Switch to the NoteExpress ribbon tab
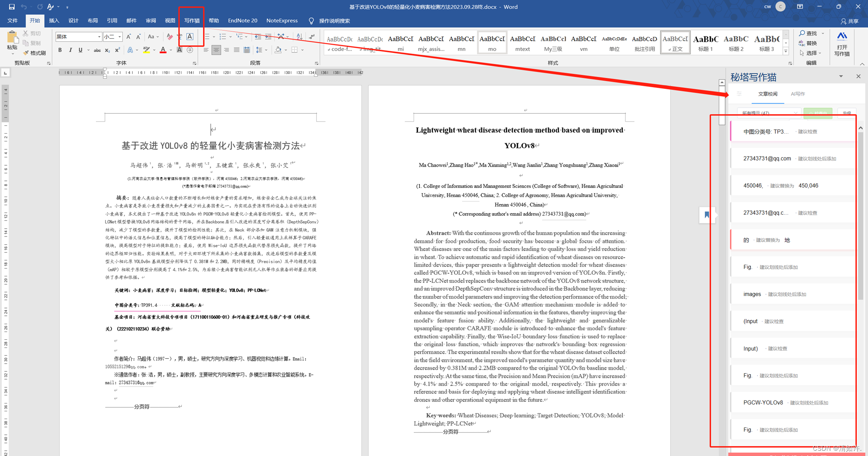868x456 pixels. coord(282,20)
